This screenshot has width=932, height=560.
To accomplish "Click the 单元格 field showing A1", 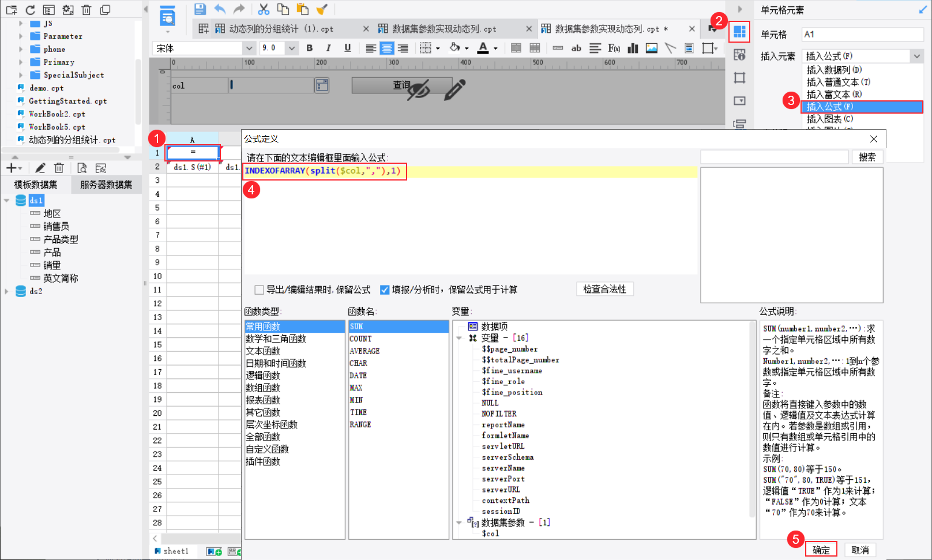I will tap(862, 34).
